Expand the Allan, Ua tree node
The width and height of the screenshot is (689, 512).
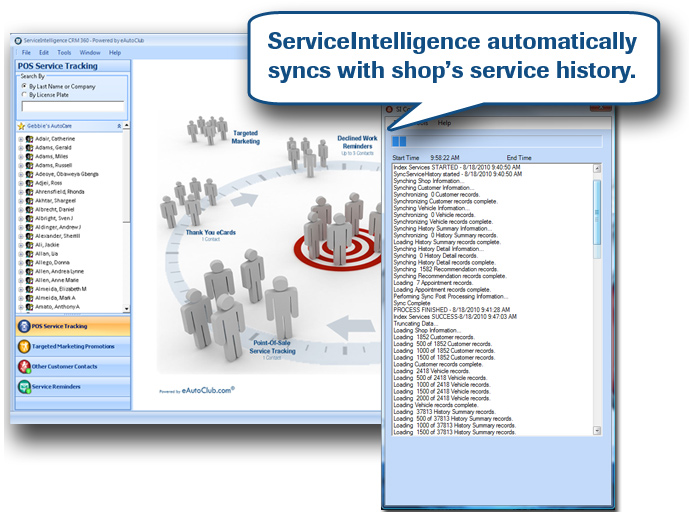click(21, 254)
